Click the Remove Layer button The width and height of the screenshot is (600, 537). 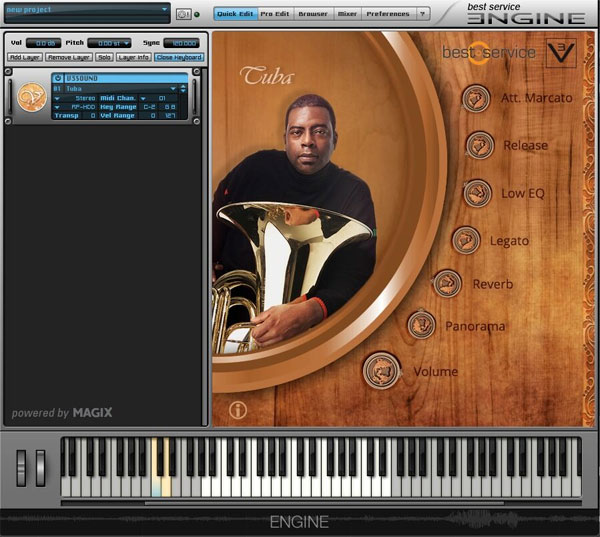(69, 57)
